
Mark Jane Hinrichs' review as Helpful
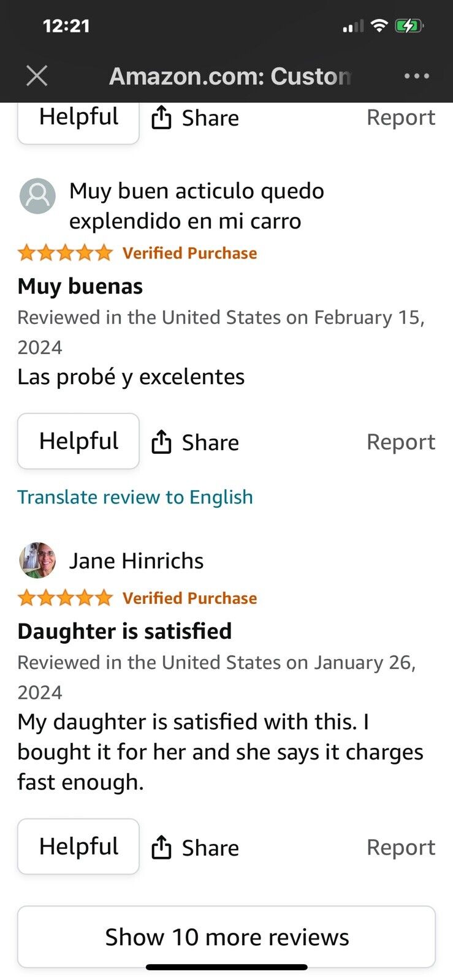pos(78,846)
